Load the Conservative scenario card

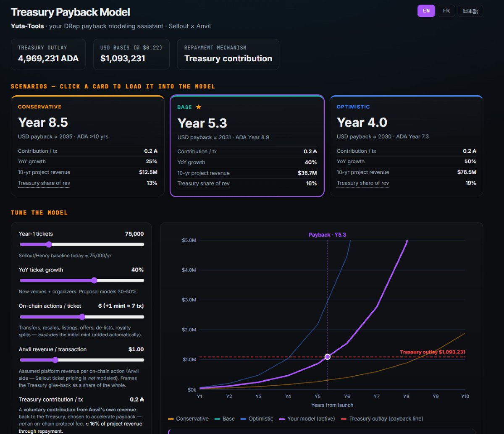(x=87, y=146)
